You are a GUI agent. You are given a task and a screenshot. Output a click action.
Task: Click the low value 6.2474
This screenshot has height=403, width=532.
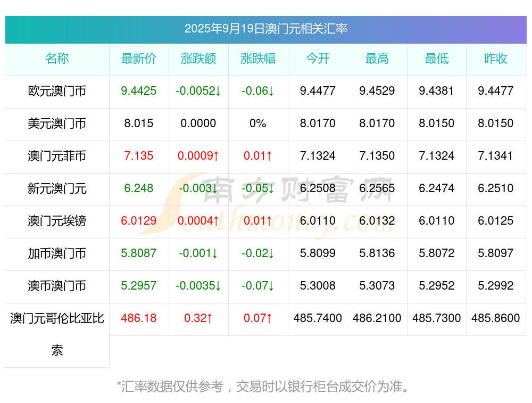(x=436, y=188)
